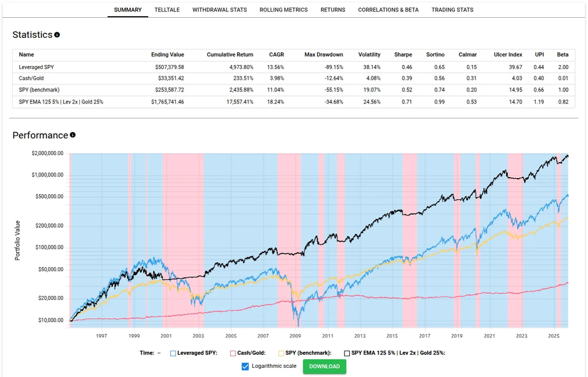This screenshot has height=377, width=588.
Task: Click the Performance section heading
Action: [x=40, y=135]
